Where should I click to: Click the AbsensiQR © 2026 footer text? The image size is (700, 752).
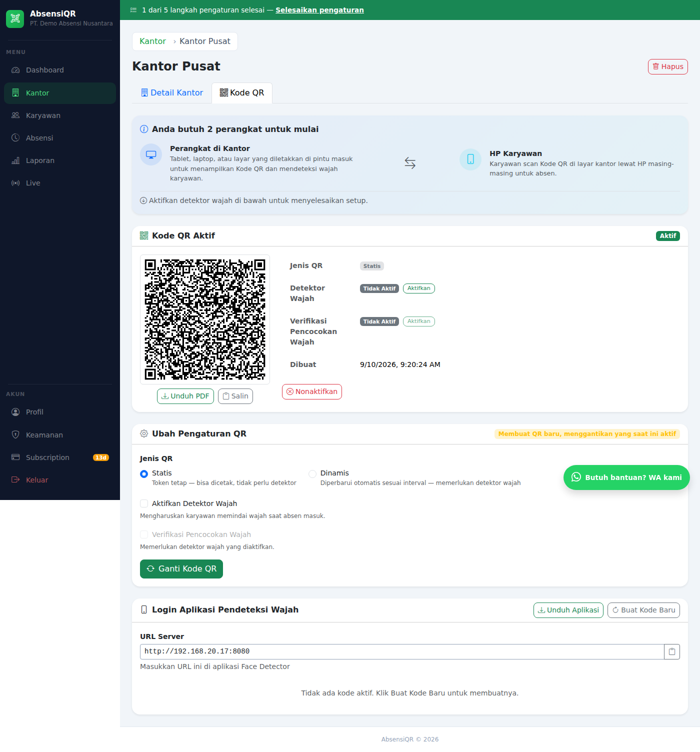(410, 739)
